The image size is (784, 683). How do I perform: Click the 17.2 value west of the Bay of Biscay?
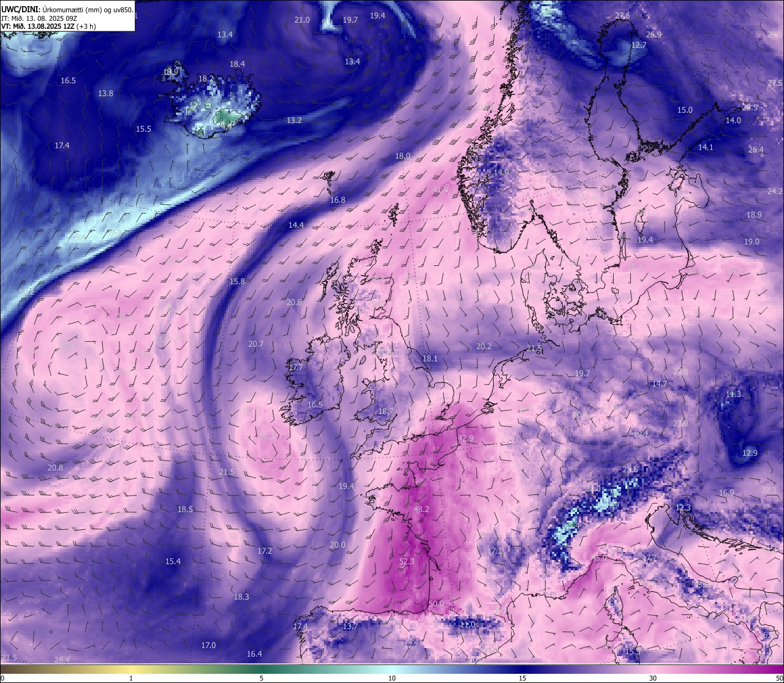pos(265,551)
